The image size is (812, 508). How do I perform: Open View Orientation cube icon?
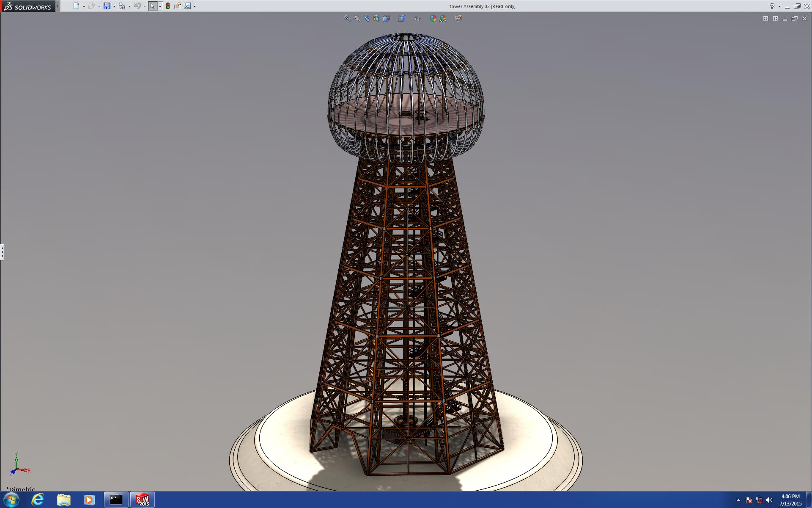[x=386, y=18]
